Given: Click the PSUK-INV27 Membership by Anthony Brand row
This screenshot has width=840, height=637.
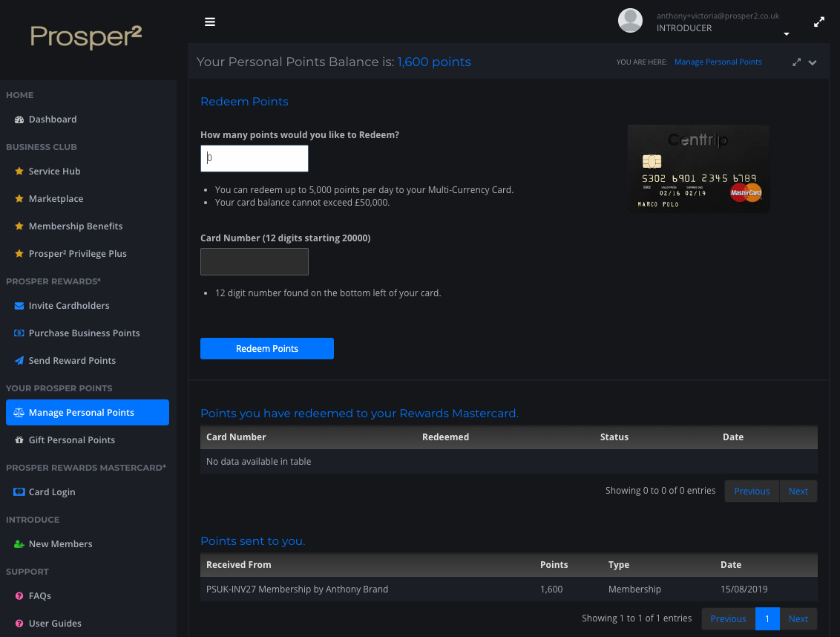Looking at the screenshot, I should [x=509, y=589].
